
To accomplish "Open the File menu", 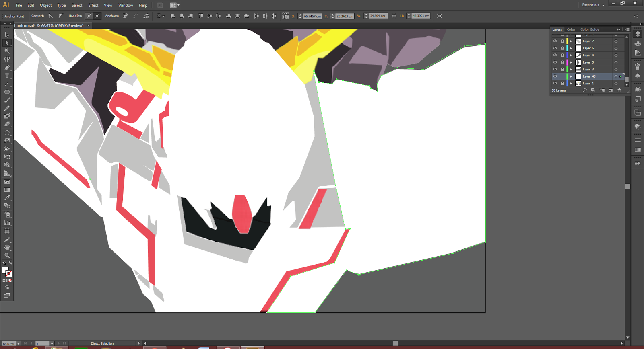I will tap(19, 5).
